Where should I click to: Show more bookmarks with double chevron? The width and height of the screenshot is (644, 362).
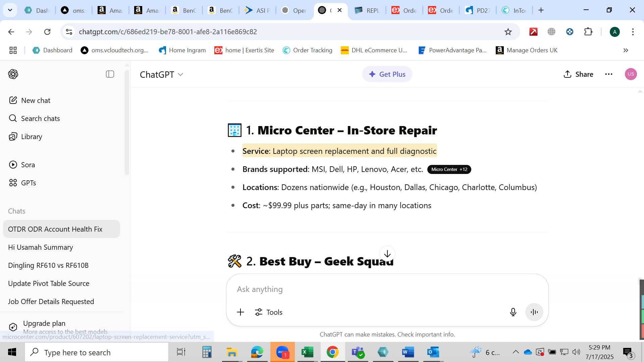click(626, 50)
